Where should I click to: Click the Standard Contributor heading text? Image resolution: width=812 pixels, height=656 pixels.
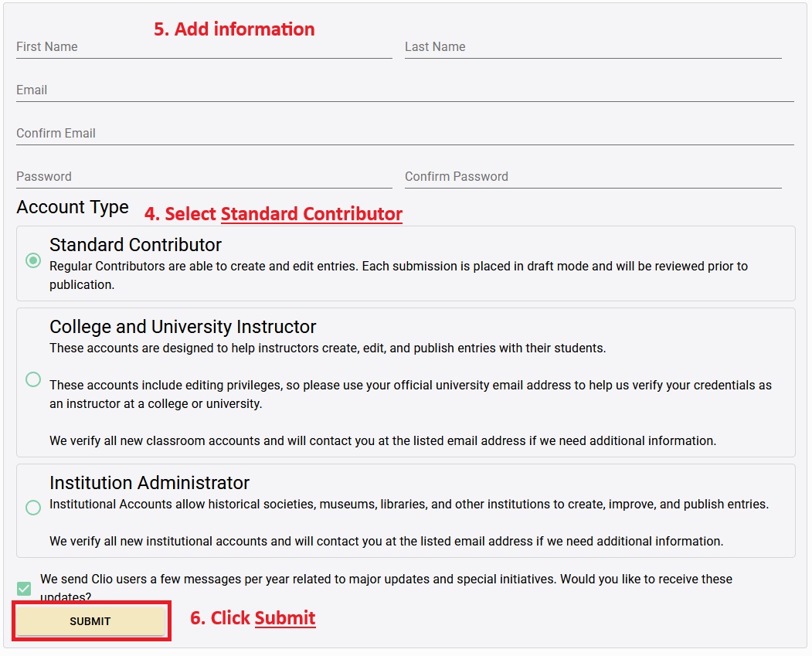[135, 245]
